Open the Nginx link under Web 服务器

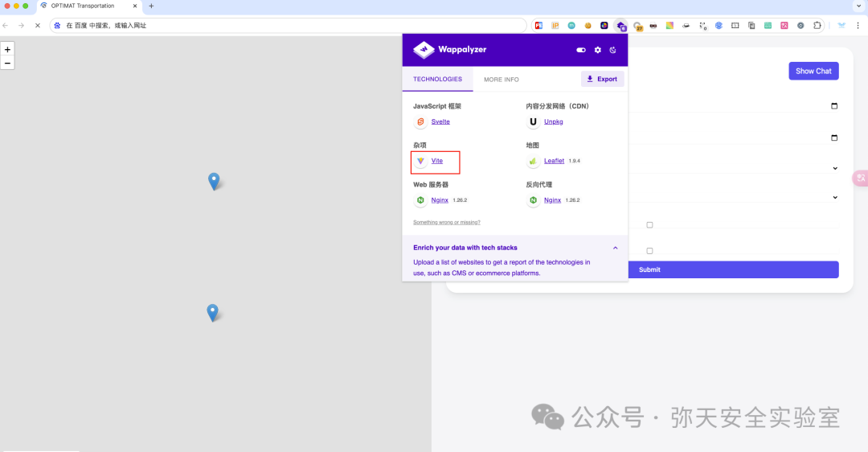[x=440, y=200]
